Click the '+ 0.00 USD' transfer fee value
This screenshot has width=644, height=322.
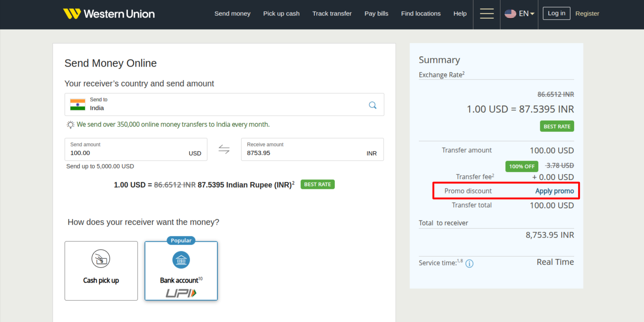pos(553,177)
